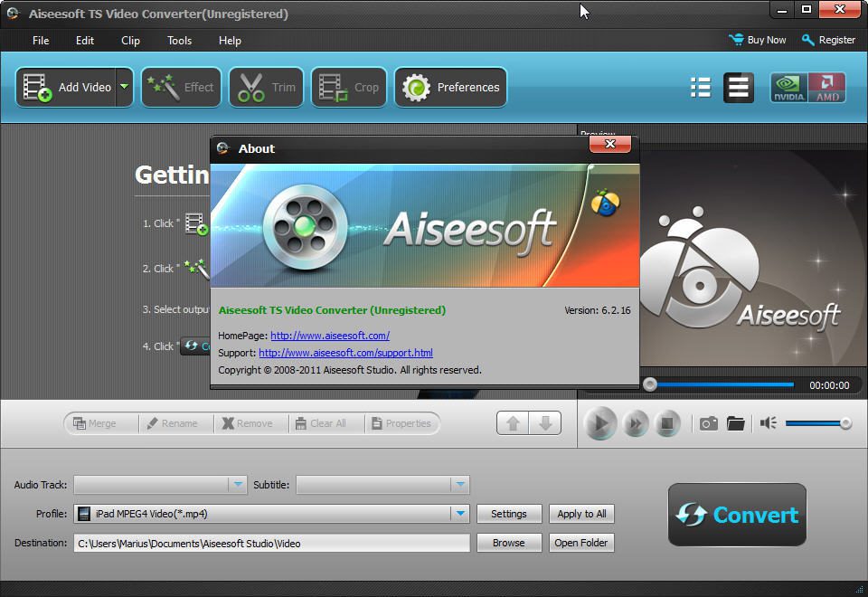
Task: Click the snapshot camera icon
Action: (709, 422)
